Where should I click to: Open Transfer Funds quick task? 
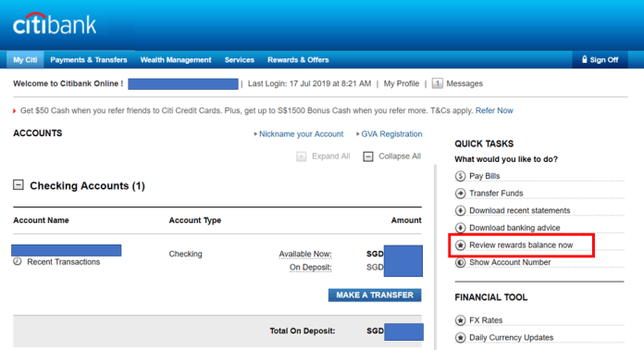click(496, 194)
